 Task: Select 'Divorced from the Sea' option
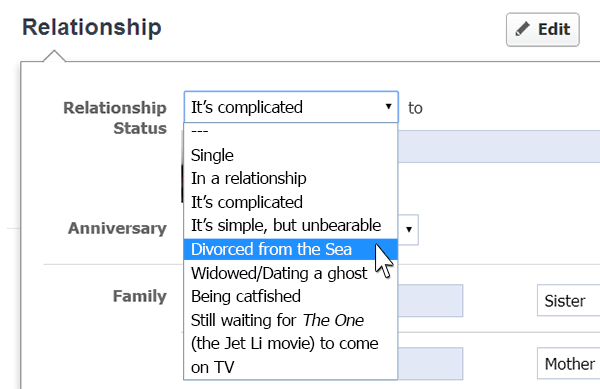coord(291,249)
